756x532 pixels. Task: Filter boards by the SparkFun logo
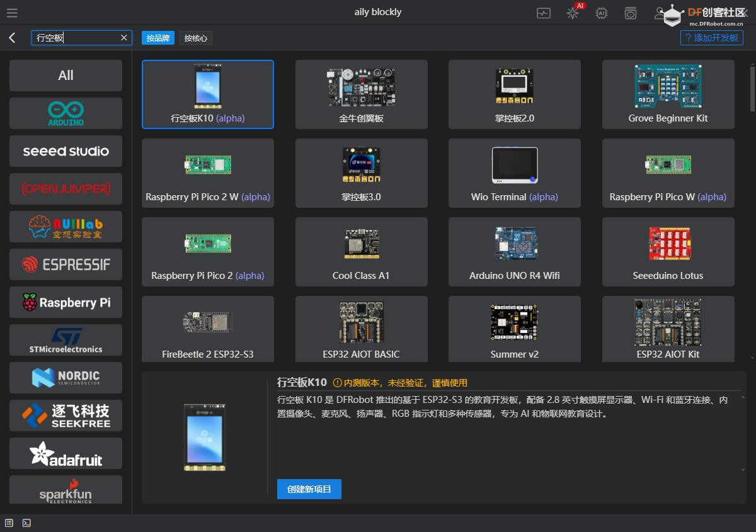[66, 489]
